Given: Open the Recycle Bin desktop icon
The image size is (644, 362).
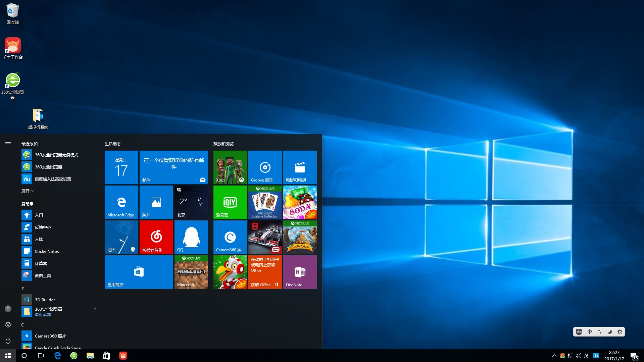Looking at the screenshot, I should [x=12, y=13].
